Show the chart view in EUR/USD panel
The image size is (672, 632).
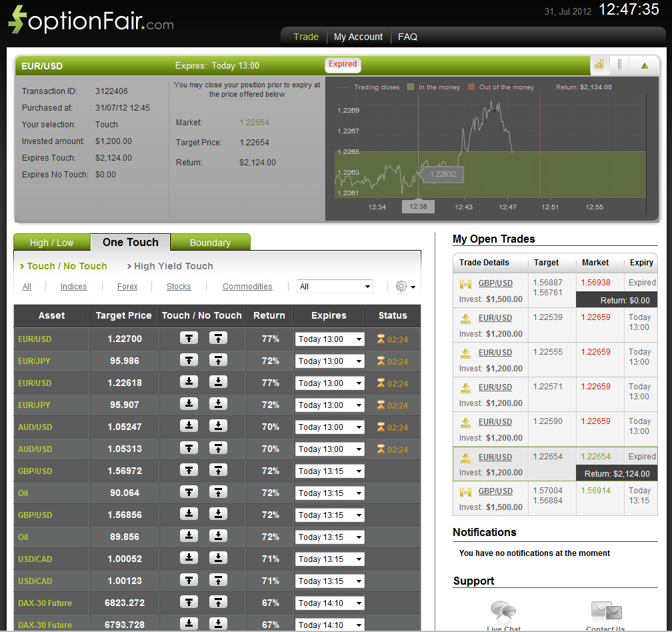click(x=599, y=65)
